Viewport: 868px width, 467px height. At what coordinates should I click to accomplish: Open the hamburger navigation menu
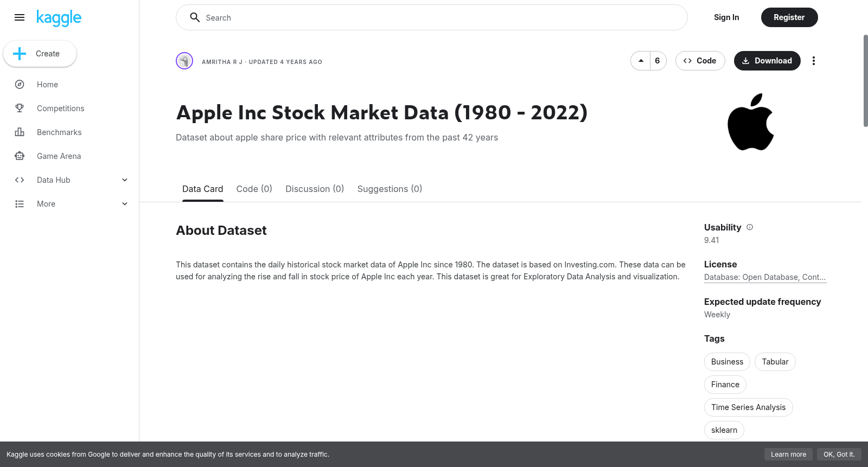click(20, 17)
